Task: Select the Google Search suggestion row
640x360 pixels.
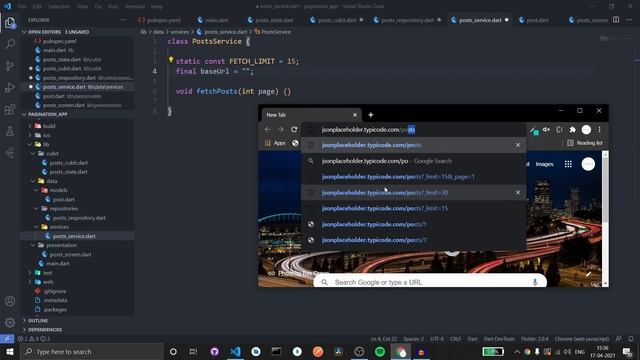Action: tap(413, 161)
